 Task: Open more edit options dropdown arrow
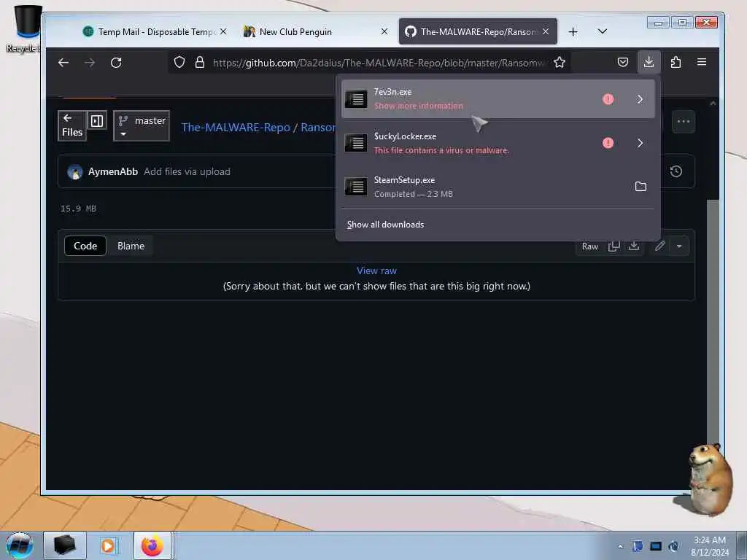(679, 246)
